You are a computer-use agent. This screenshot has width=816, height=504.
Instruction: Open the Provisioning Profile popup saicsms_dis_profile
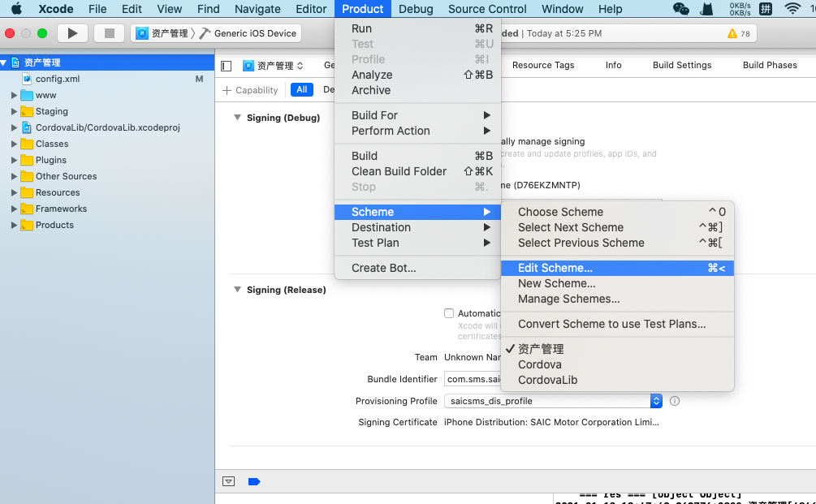[x=553, y=401]
